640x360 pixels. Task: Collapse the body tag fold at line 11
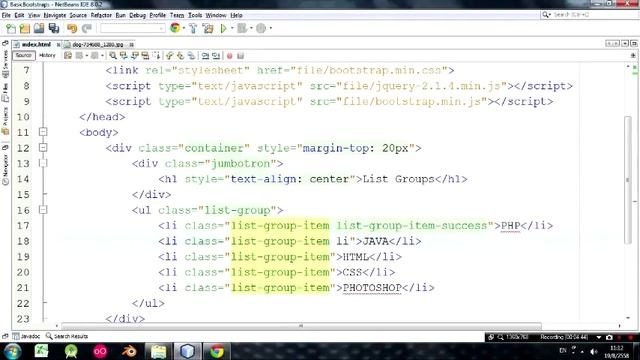point(43,132)
